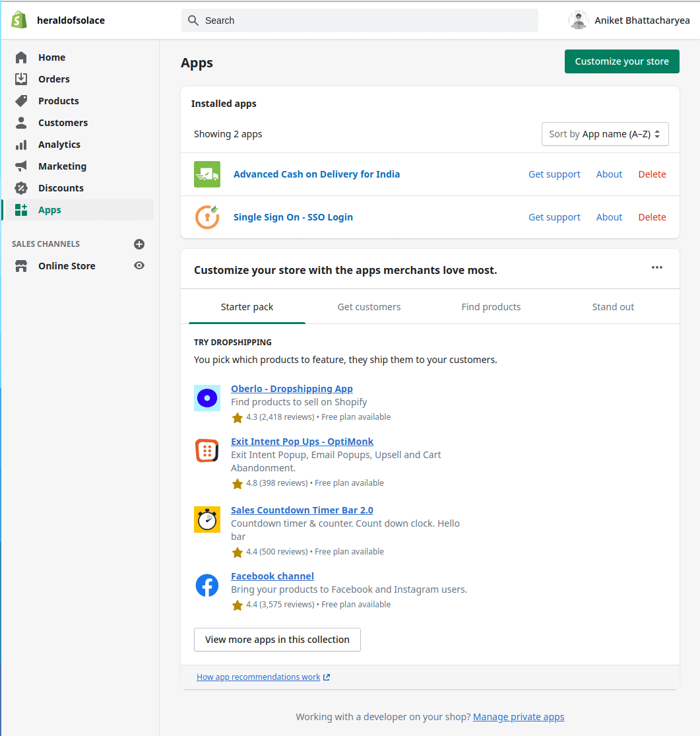The height and width of the screenshot is (736, 700).
Task: Click the Sales Countdown Timer stopwatch icon
Action: tap(207, 519)
